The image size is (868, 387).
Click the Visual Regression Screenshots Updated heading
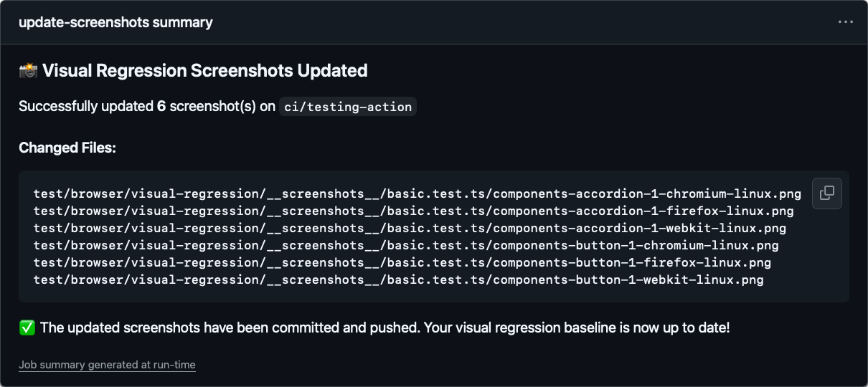[x=204, y=70]
